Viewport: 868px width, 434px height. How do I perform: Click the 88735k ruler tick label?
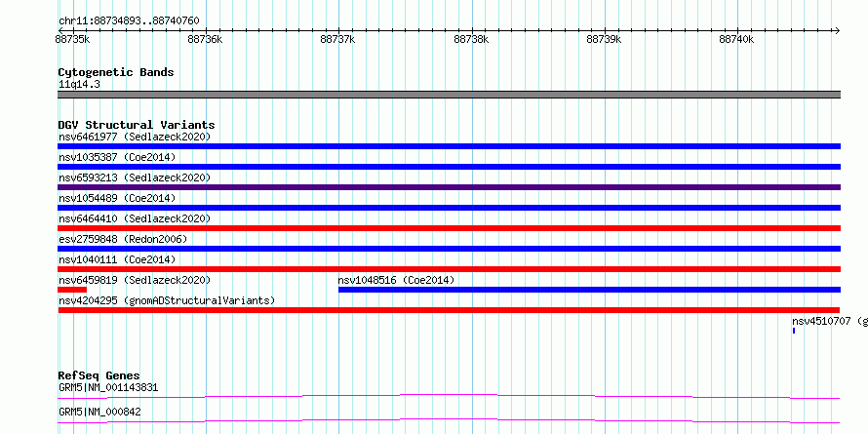tap(73, 39)
